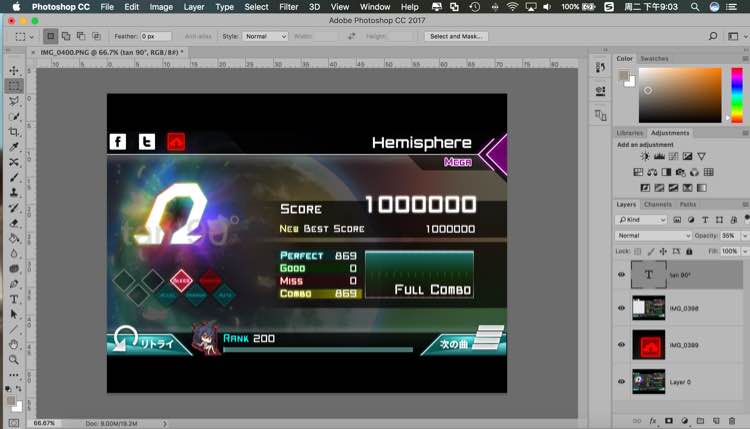This screenshot has width=750, height=429.
Task: Click inside the color picker field
Action: (680, 95)
